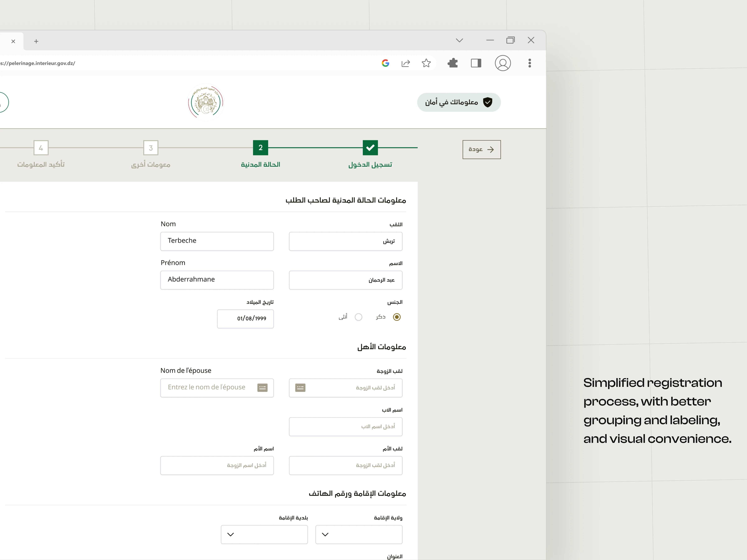Select step 4 تأكيد المعلومات
Image resolution: width=747 pixels, height=560 pixels.
point(41,147)
